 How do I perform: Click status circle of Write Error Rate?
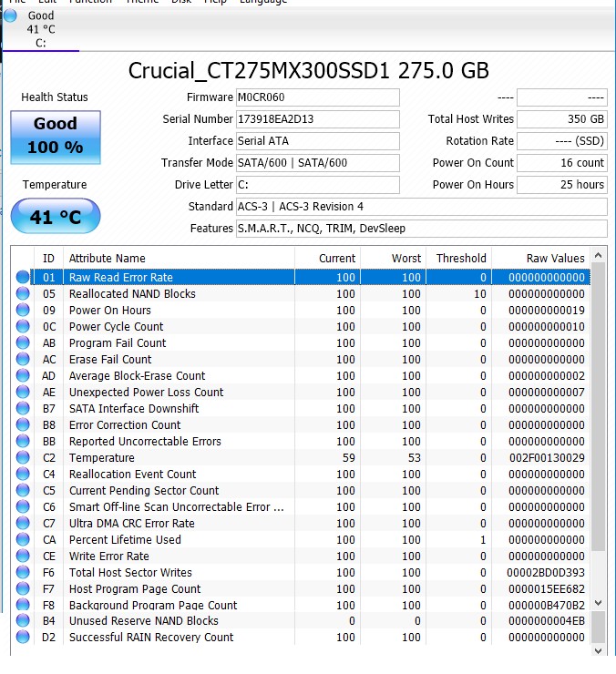(23, 556)
